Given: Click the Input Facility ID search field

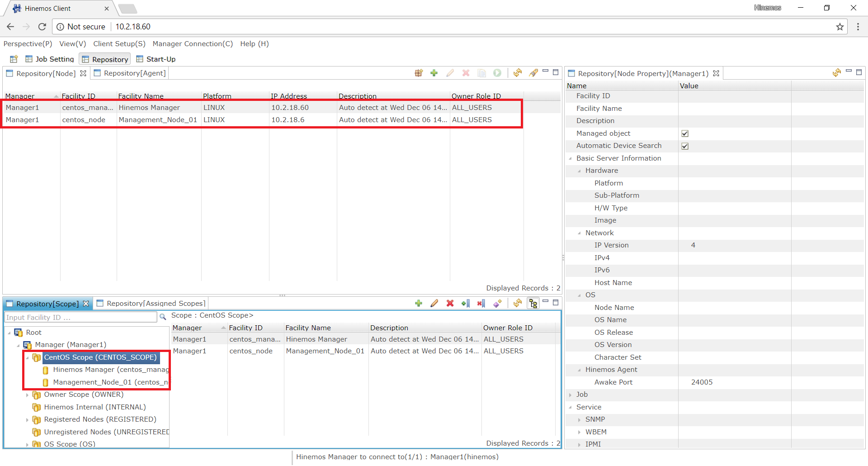Looking at the screenshot, I should pos(80,317).
